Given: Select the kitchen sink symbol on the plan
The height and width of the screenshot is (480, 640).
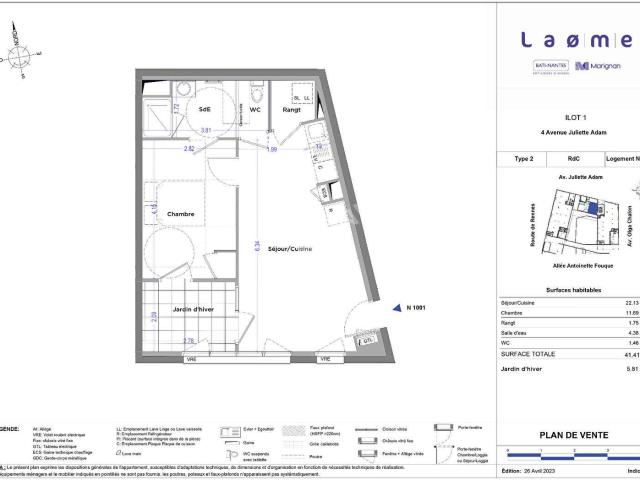Looking at the screenshot, I should (x=314, y=132).
